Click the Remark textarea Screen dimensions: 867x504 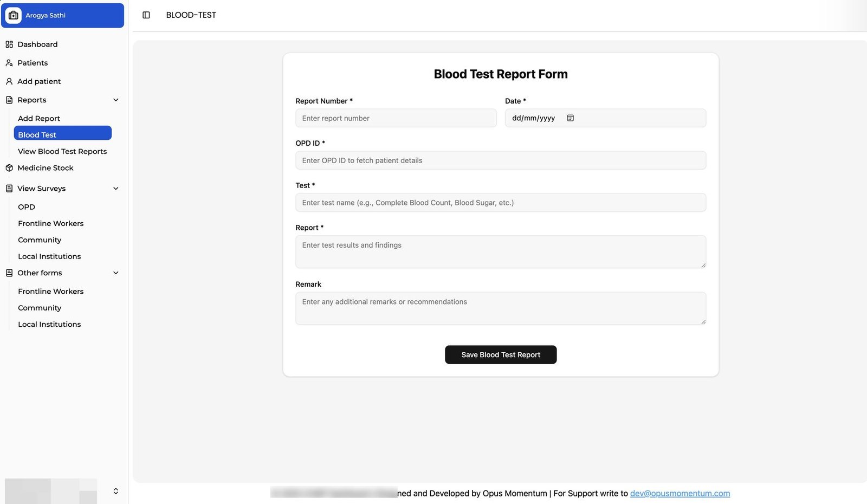point(501,308)
